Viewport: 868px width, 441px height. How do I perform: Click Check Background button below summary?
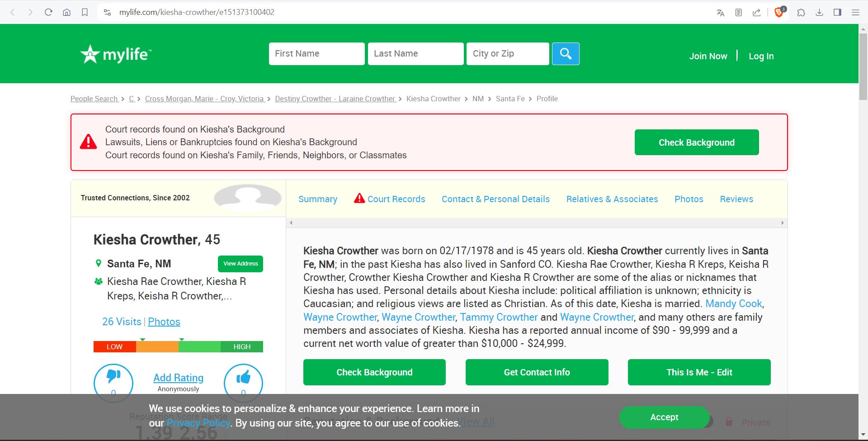click(x=374, y=372)
